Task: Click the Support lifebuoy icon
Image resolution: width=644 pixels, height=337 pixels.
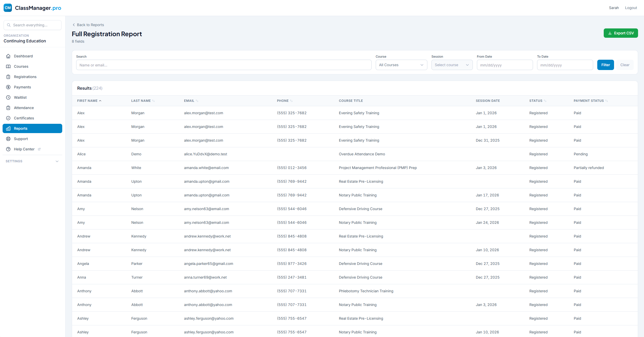Action: pos(8,139)
